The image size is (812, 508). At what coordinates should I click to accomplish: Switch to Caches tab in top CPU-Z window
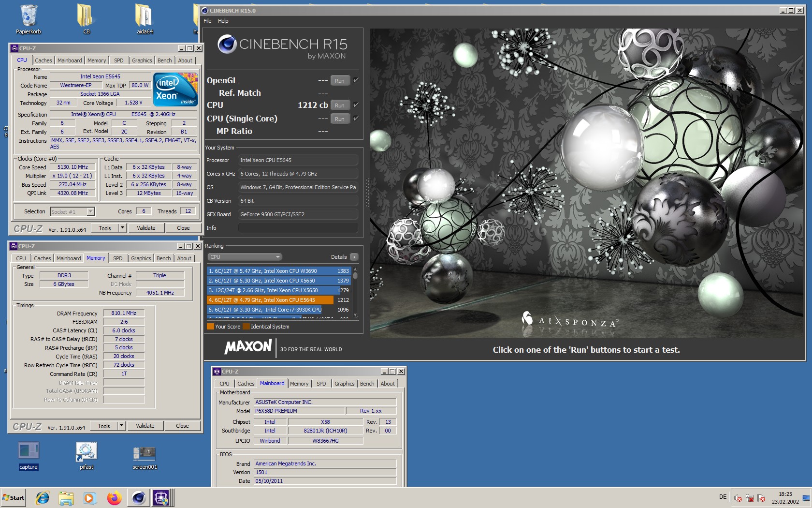43,60
